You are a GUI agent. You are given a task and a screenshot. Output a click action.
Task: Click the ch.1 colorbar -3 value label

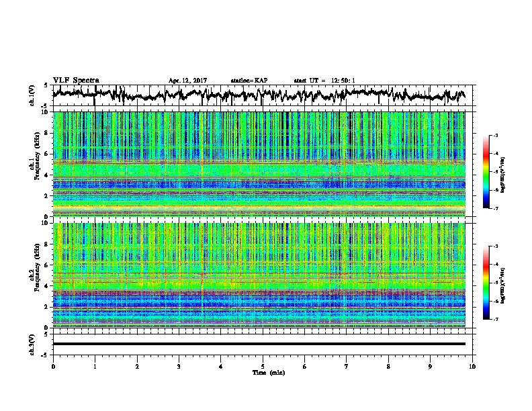click(495, 135)
